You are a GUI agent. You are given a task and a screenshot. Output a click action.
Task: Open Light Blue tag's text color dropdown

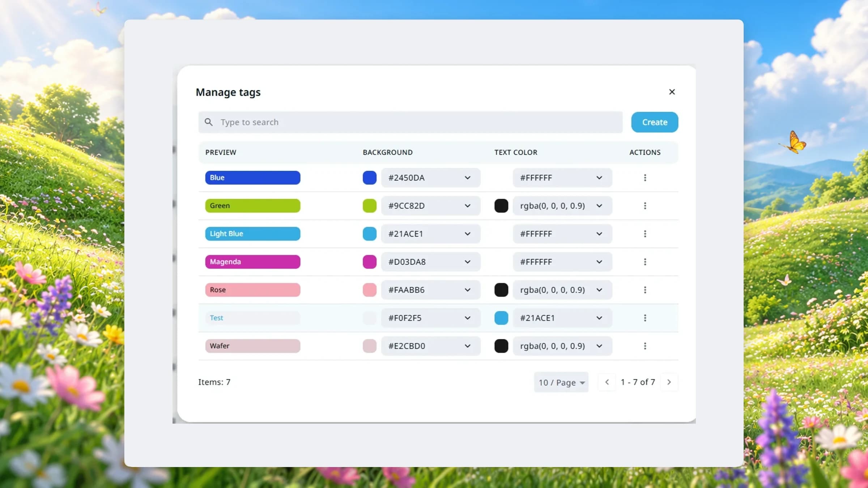(x=562, y=234)
